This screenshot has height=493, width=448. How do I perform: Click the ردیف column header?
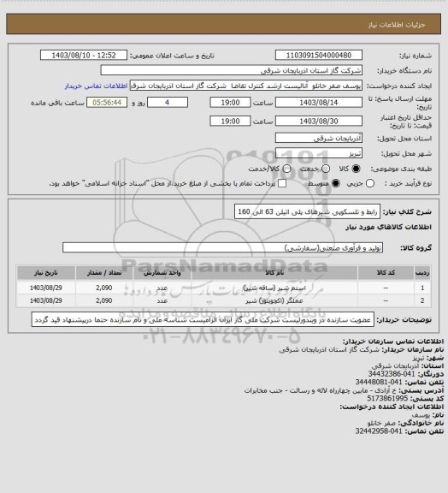(x=422, y=272)
